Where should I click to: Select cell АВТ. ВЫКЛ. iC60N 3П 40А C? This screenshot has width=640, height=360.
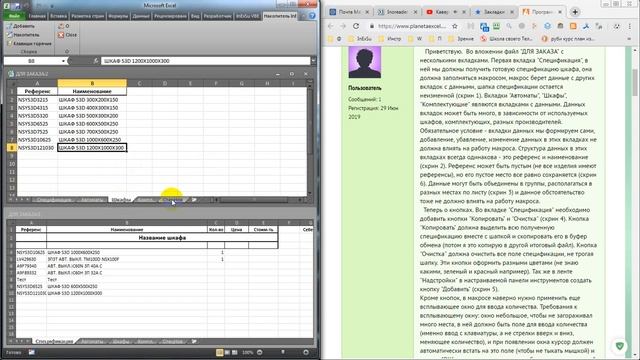pyautogui.click(x=127, y=266)
